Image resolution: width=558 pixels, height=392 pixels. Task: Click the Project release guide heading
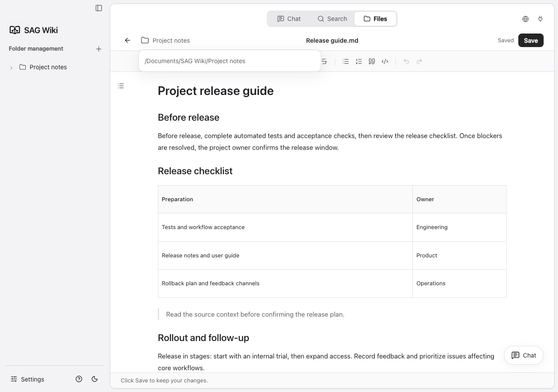coord(216,91)
